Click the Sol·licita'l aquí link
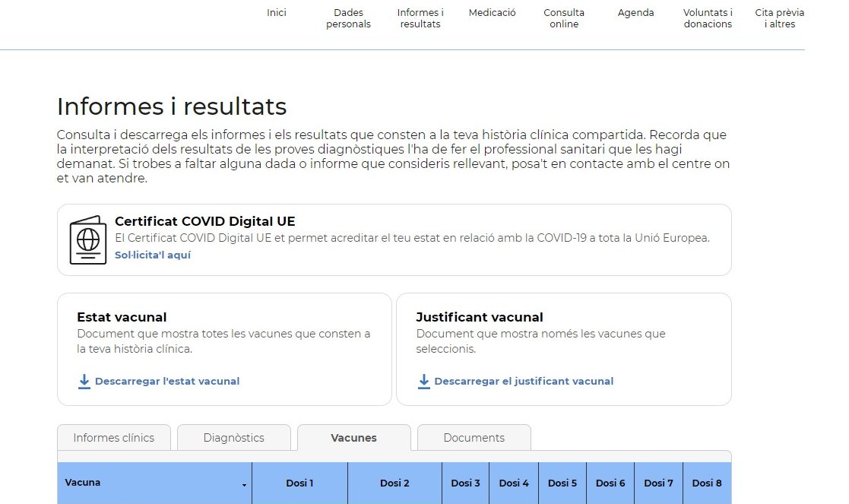Screen dimensions: 849x504 click(x=153, y=255)
